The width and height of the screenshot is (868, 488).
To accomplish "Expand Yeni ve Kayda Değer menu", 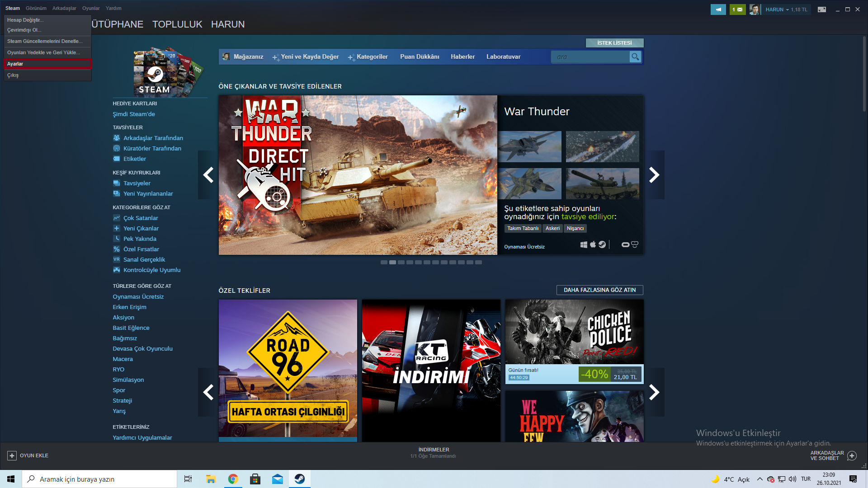I will (x=309, y=57).
